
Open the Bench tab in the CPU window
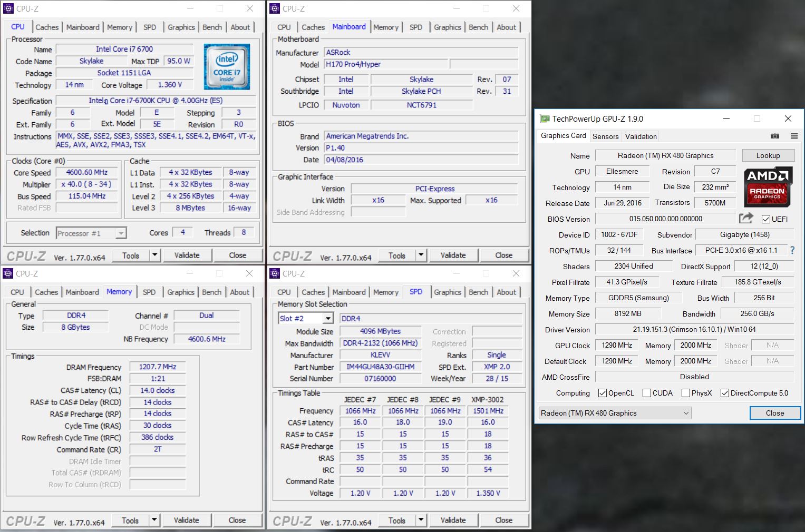[x=212, y=27]
